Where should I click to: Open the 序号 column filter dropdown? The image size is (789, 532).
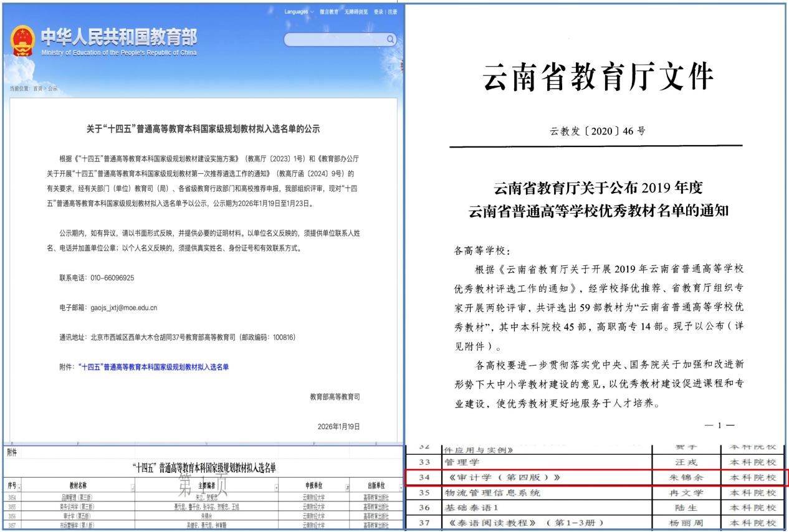[19, 488]
